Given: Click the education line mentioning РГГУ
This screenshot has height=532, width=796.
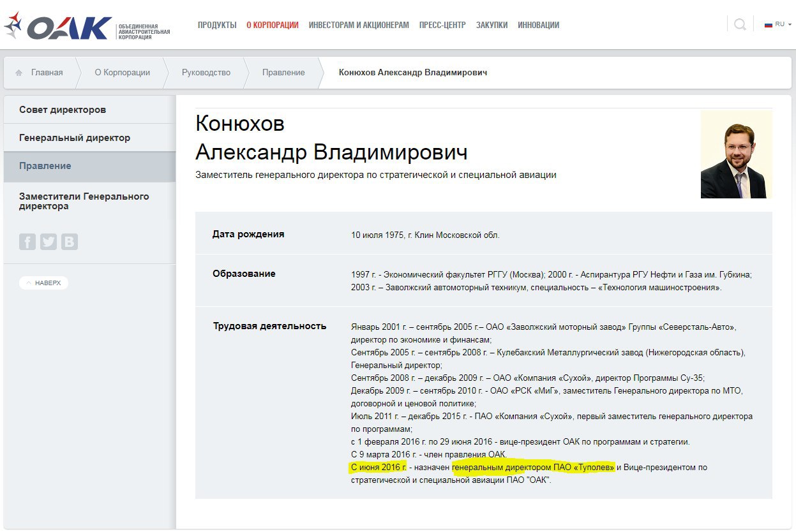Looking at the screenshot, I should coord(552,275).
